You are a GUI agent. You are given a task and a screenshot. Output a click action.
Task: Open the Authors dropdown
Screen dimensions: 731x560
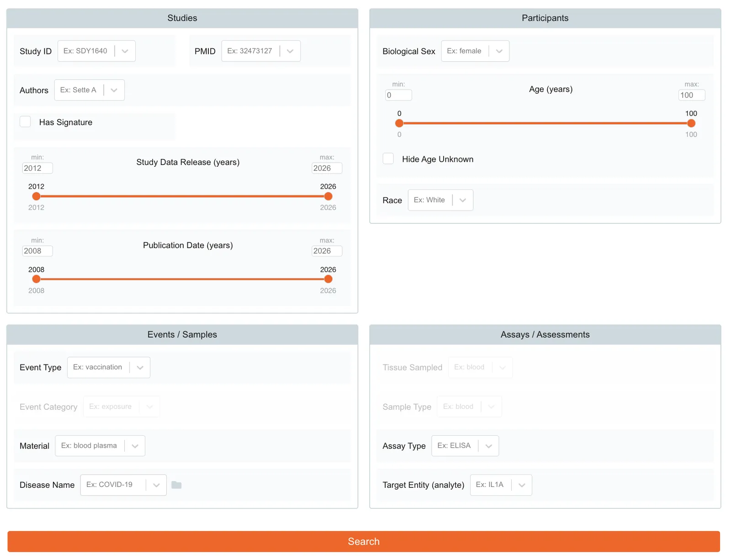coord(114,90)
